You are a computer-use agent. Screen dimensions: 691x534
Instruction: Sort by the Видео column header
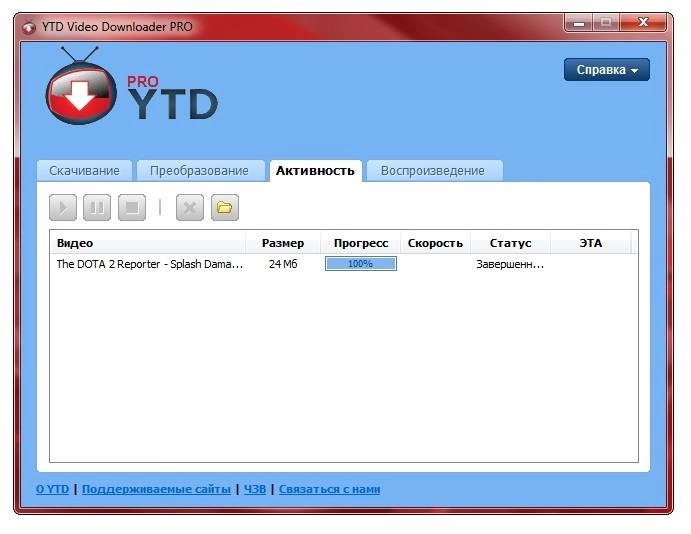(148, 243)
